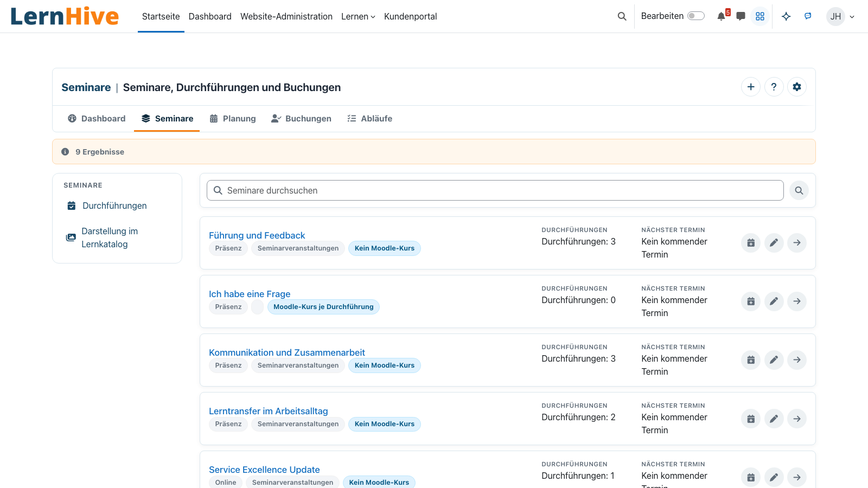
Task: Edit Führung und Feedback with pencil icon
Action: 774,243
